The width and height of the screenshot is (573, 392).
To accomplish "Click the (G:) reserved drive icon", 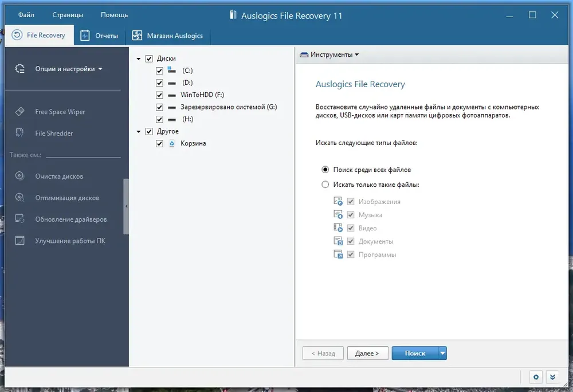I will coord(172,107).
